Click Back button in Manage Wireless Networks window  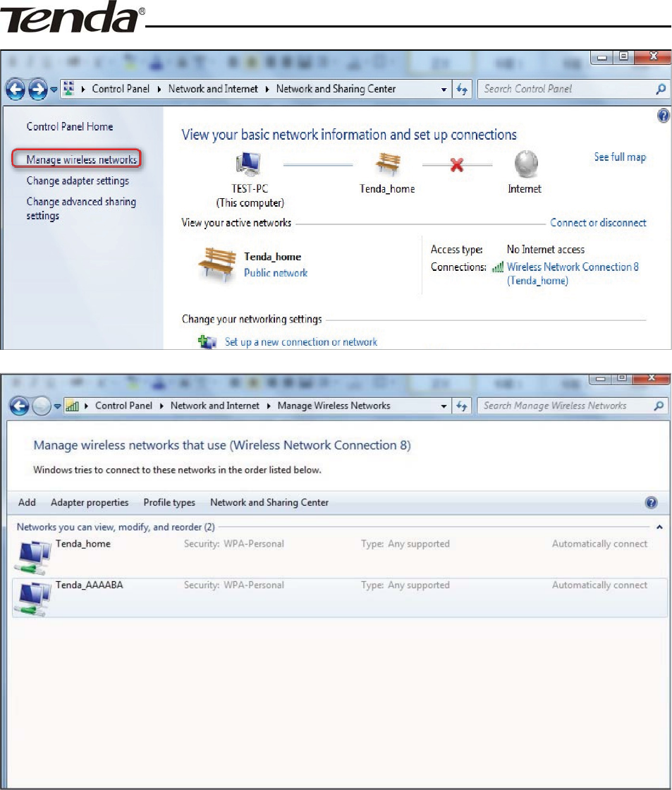[x=19, y=406]
